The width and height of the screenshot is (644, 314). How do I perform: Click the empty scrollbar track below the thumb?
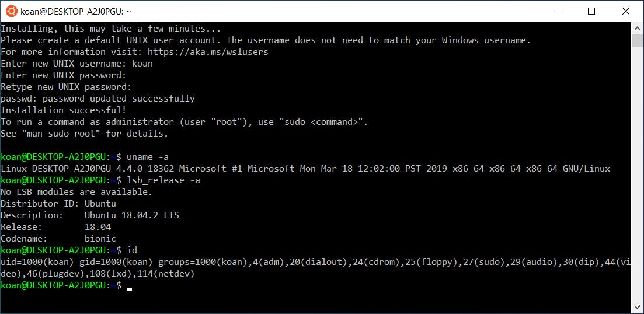click(x=638, y=175)
